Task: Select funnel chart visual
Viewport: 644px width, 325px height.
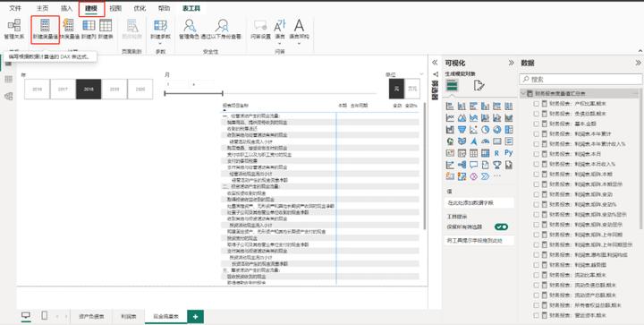Action: [462, 130]
